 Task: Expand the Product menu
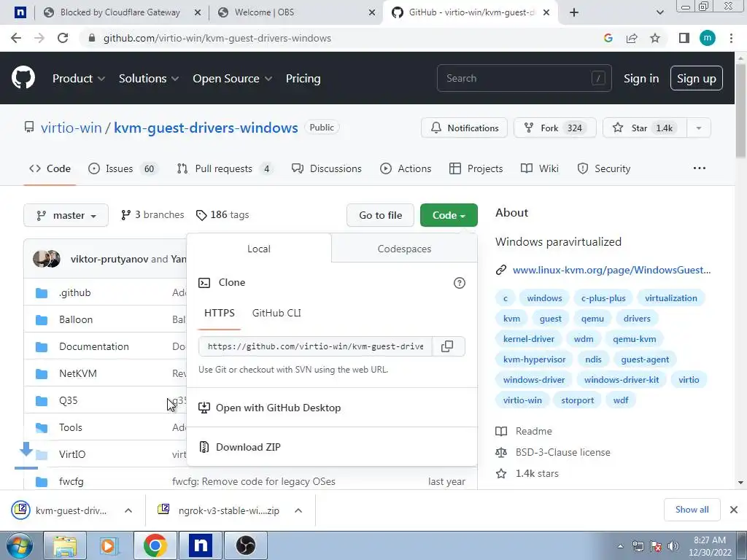click(79, 79)
